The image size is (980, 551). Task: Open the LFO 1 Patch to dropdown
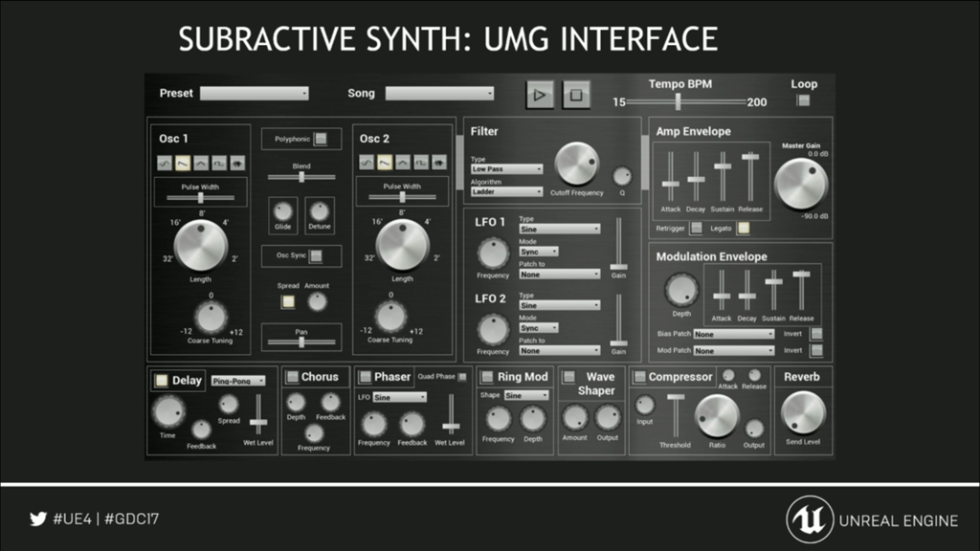coord(559,275)
